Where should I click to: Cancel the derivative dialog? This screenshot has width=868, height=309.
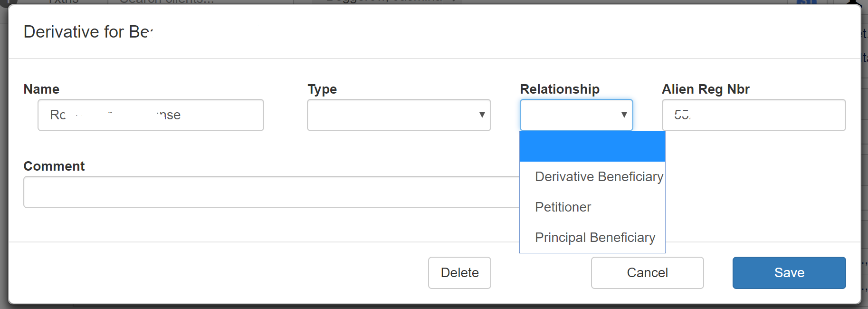(647, 273)
